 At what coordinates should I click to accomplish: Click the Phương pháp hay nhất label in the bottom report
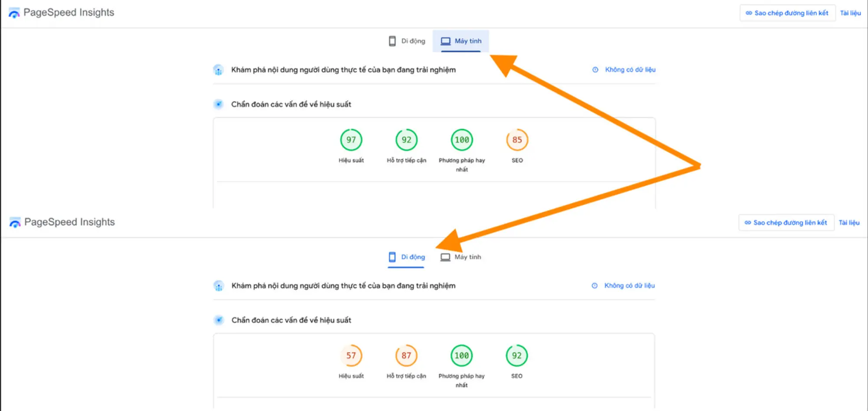click(x=461, y=381)
